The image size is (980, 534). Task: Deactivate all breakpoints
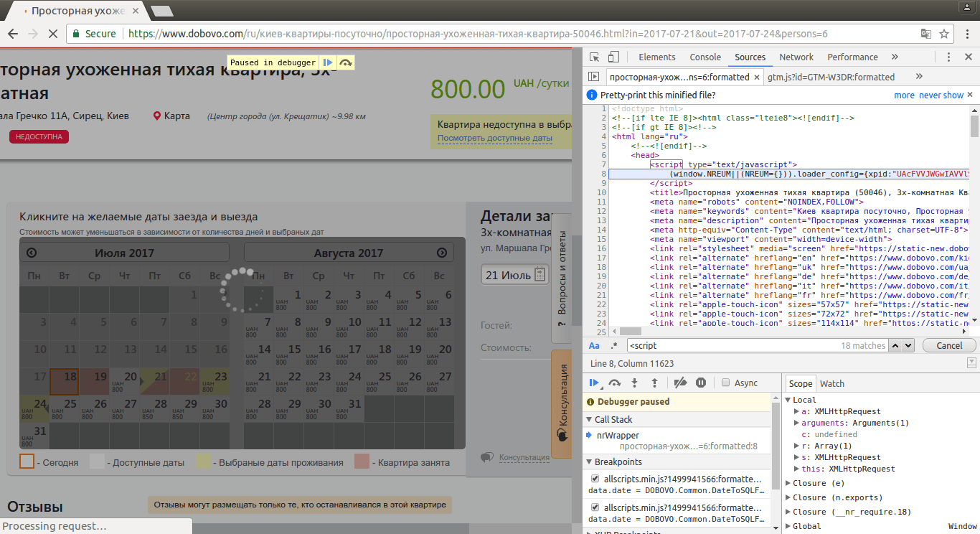coord(680,383)
